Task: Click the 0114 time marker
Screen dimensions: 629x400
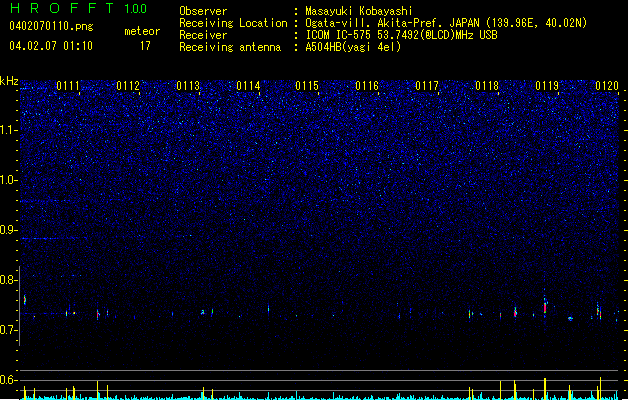Action: (248, 86)
